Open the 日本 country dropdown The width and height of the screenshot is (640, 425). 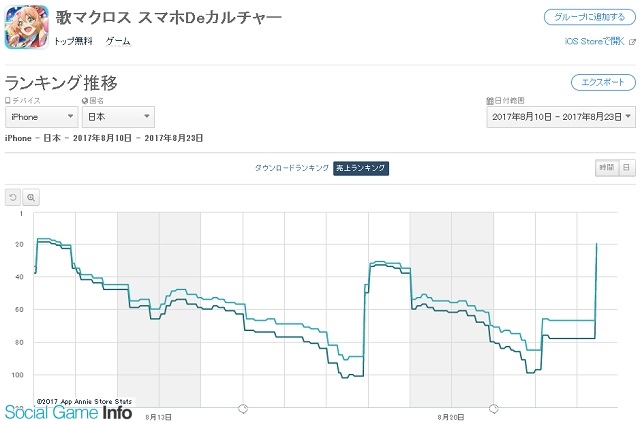pos(118,117)
